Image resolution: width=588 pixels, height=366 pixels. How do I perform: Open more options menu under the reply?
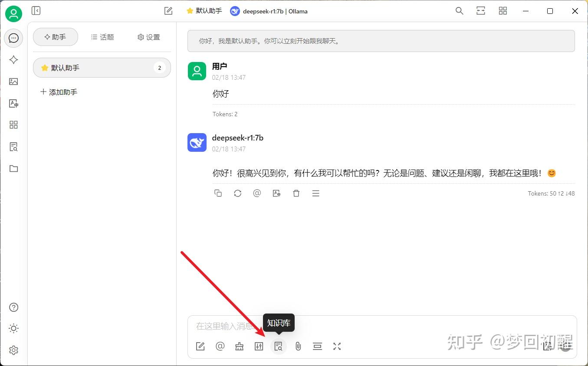point(316,193)
